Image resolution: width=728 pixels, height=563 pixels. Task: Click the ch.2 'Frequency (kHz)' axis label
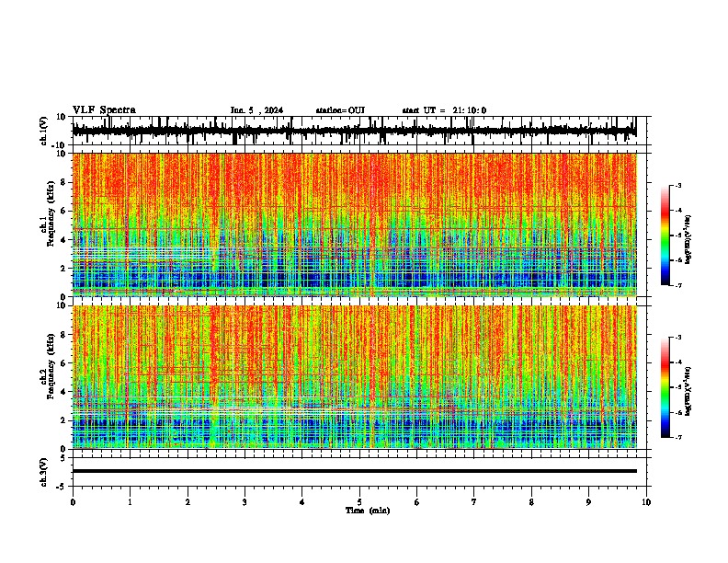click(51, 366)
